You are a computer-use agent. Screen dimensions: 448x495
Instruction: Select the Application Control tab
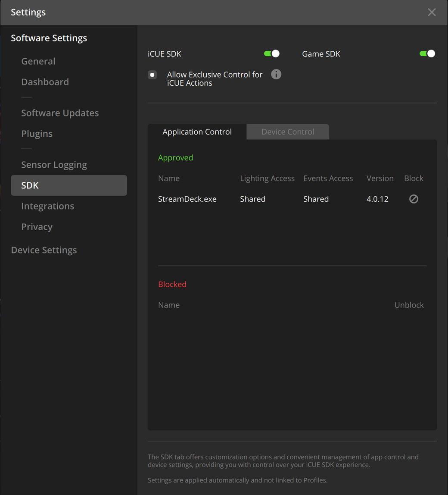pos(197,132)
